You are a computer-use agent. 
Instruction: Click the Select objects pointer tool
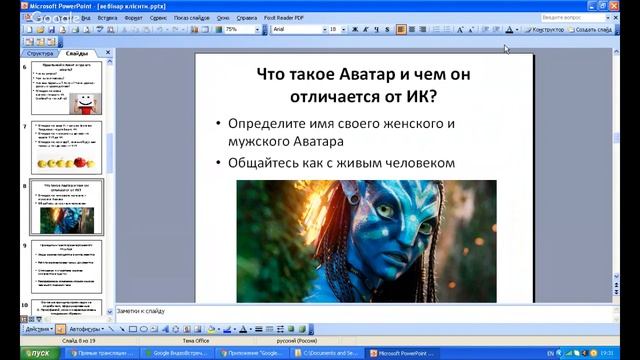(x=60, y=329)
